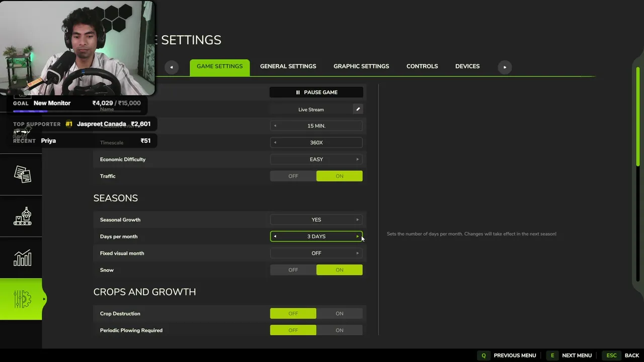This screenshot has width=644, height=362.
Task: Go to Previous Menu with the Q button
Action: [507, 355]
